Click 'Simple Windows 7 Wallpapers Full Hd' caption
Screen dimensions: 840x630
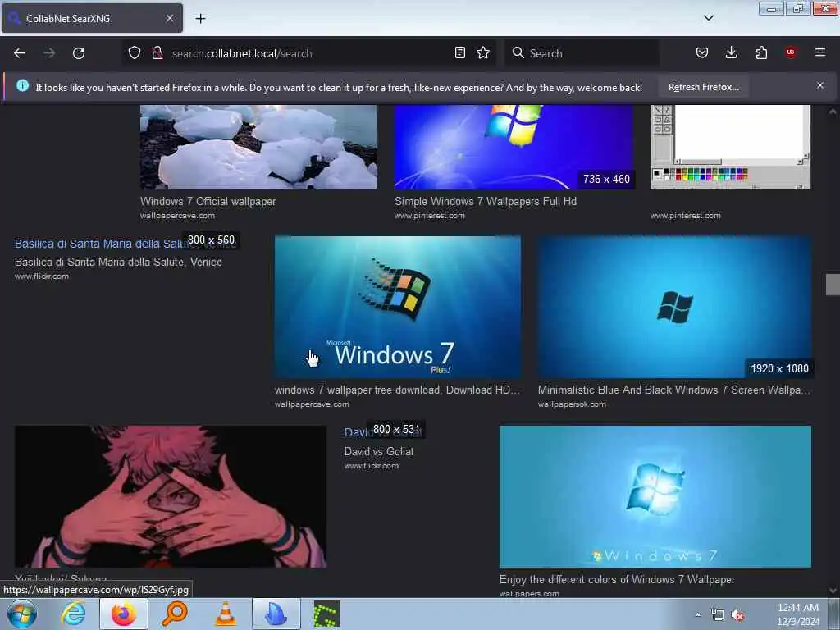(486, 202)
